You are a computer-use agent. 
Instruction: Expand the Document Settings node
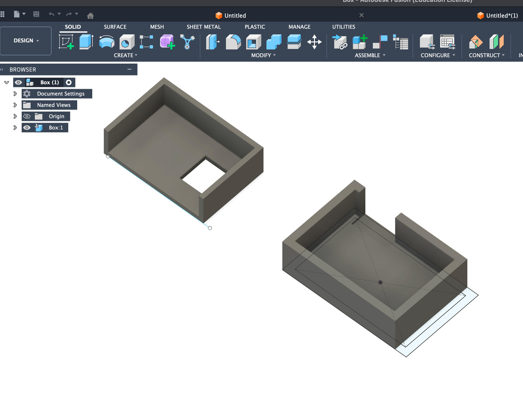15,94
